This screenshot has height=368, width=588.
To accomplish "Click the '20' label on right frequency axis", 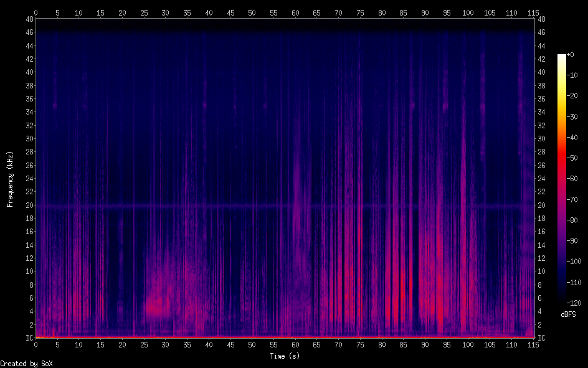I will point(541,205).
